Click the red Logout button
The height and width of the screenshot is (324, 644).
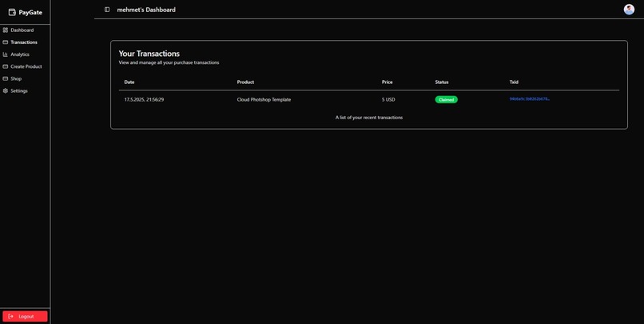25,316
